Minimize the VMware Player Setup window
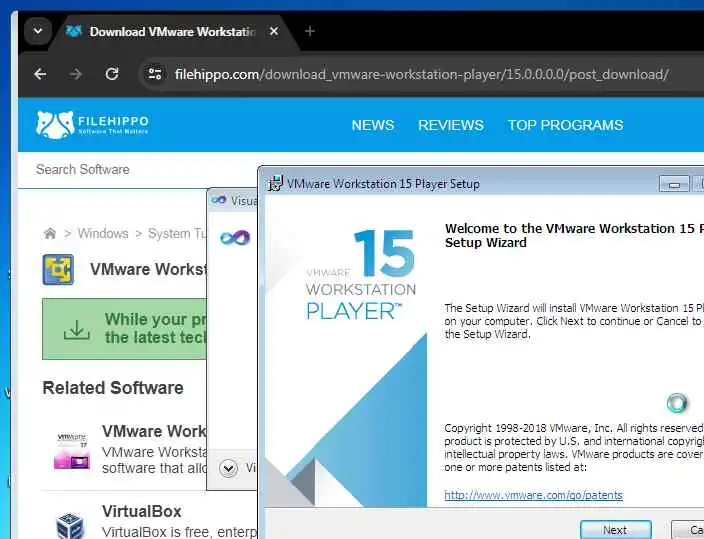The height and width of the screenshot is (539, 704). 673,184
